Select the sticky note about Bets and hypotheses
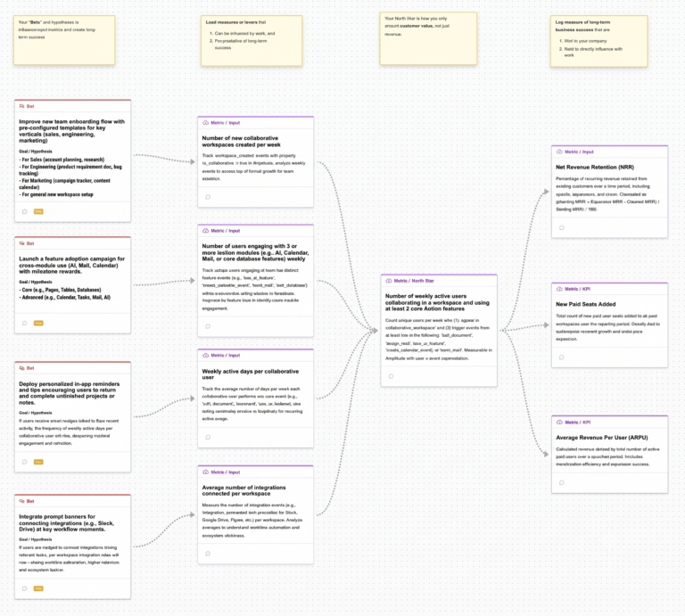This screenshot has width=685, height=616. coord(64,40)
